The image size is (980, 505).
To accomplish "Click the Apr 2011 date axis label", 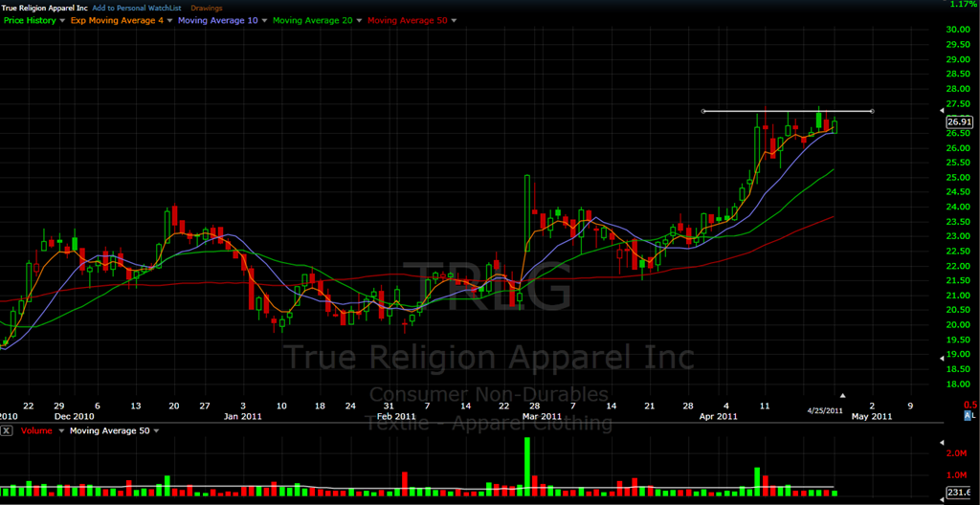I will click(x=718, y=416).
